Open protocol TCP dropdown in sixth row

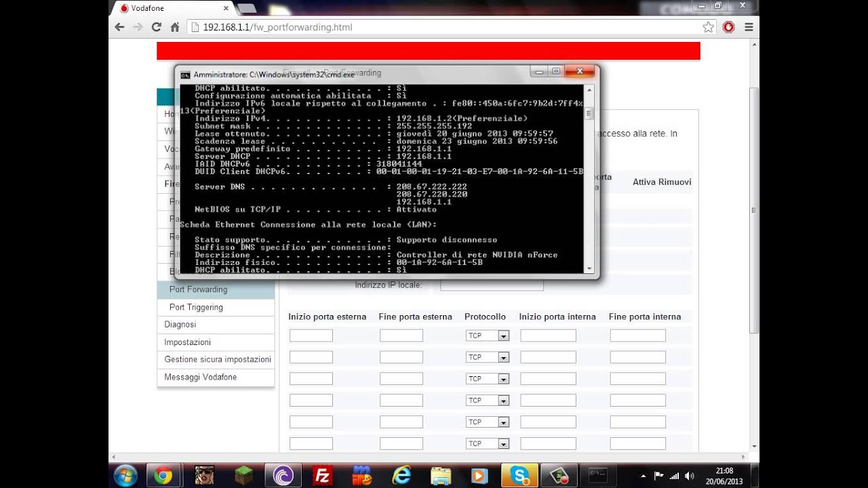pyautogui.click(x=487, y=444)
